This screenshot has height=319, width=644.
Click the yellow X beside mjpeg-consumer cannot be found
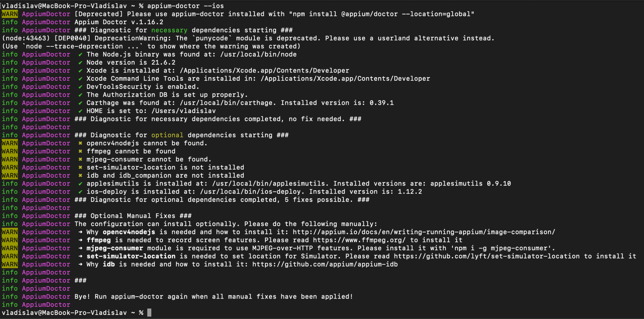click(x=80, y=159)
